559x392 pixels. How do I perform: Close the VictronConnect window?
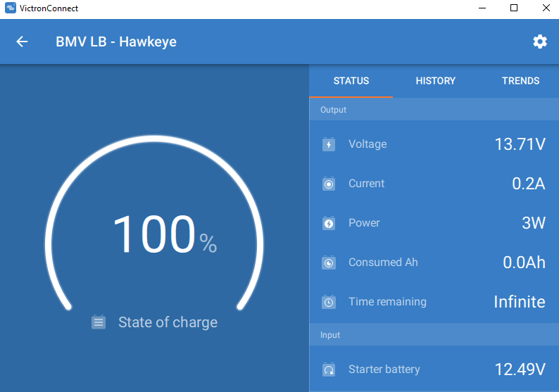click(x=546, y=8)
